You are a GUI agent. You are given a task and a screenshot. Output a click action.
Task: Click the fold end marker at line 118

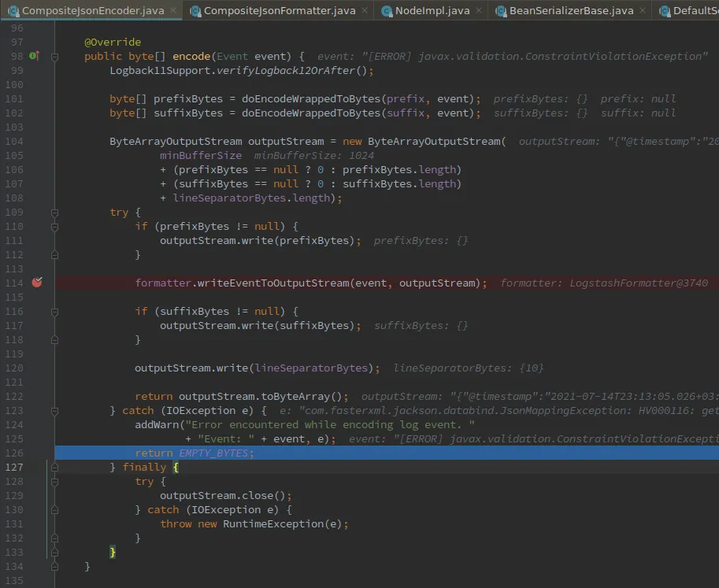pyautogui.click(x=54, y=340)
